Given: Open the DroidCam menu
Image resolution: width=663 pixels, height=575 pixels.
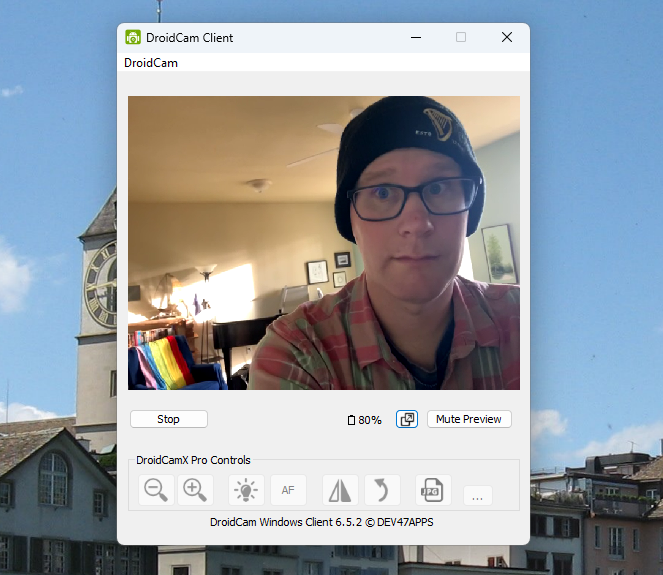Looking at the screenshot, I should coord(151,63).
